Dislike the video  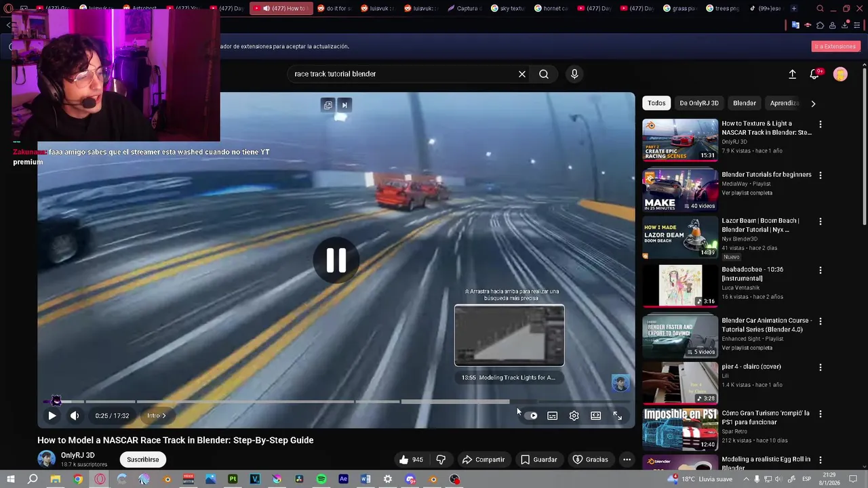(x=441, y=460)
